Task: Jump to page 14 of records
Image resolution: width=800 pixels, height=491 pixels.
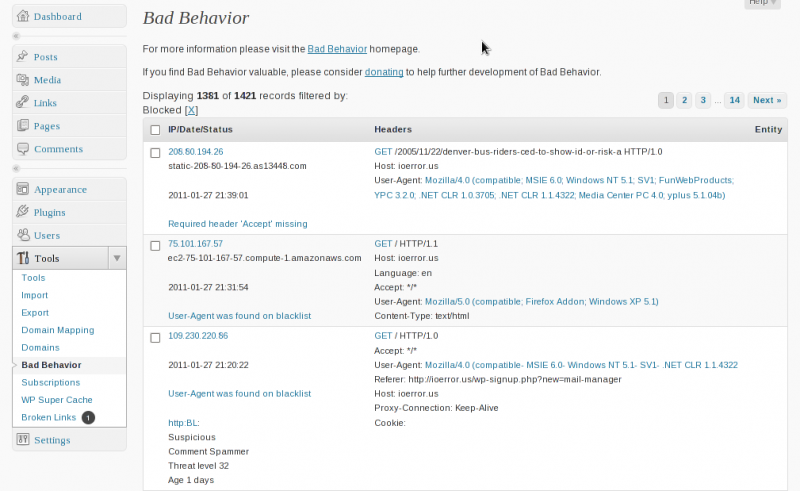Action: 734,100
